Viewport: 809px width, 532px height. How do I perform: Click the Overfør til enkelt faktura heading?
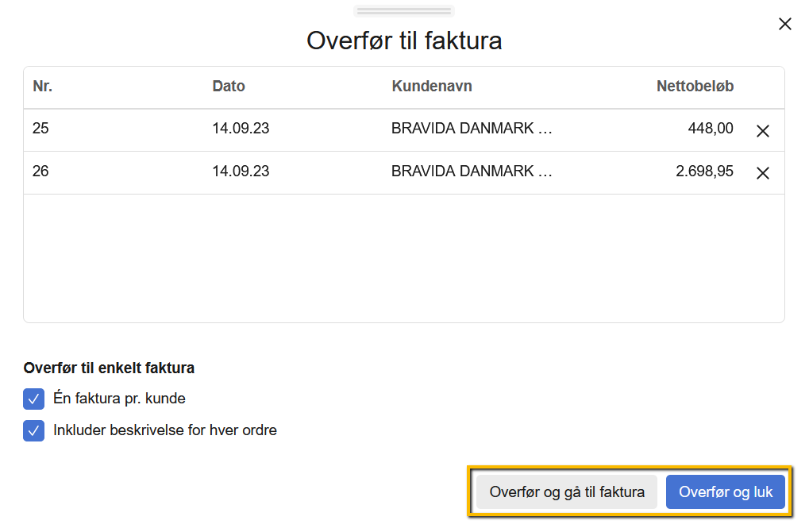click(110, 368)
